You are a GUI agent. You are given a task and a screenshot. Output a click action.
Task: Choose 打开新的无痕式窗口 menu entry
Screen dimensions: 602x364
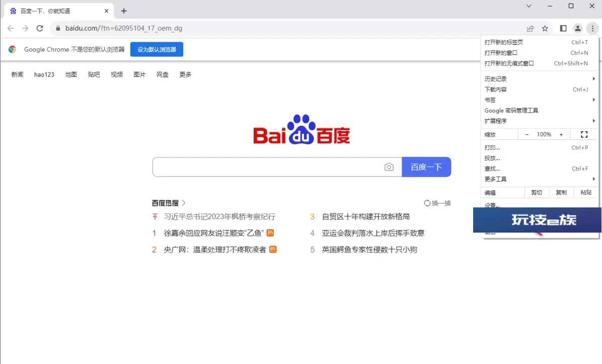tap(540, 63)
